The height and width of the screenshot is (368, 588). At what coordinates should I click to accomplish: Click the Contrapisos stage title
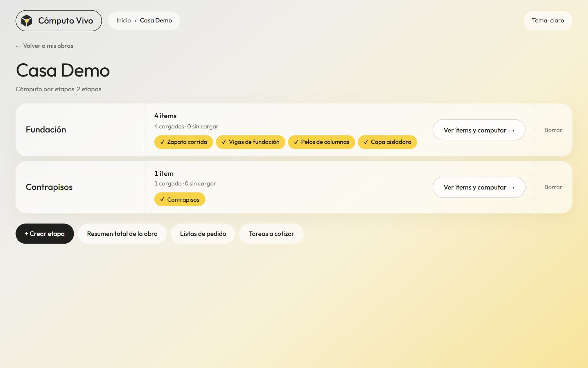point(49,187)
